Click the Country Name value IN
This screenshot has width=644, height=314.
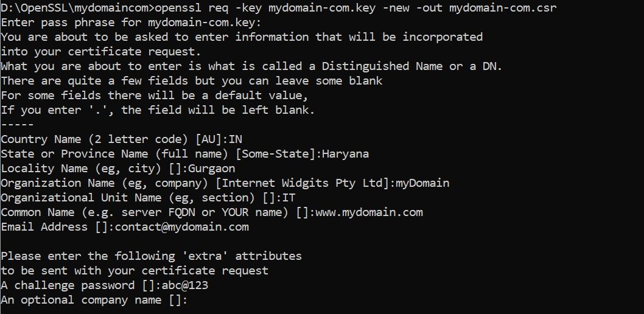pos(236,139)
